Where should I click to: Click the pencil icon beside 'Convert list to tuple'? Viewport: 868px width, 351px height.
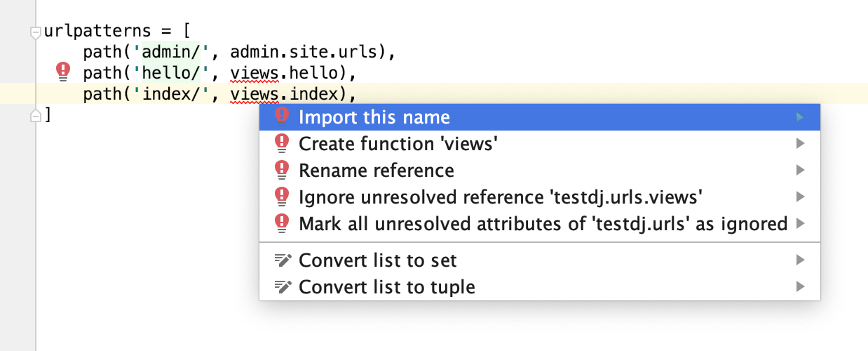click(282, 287)
